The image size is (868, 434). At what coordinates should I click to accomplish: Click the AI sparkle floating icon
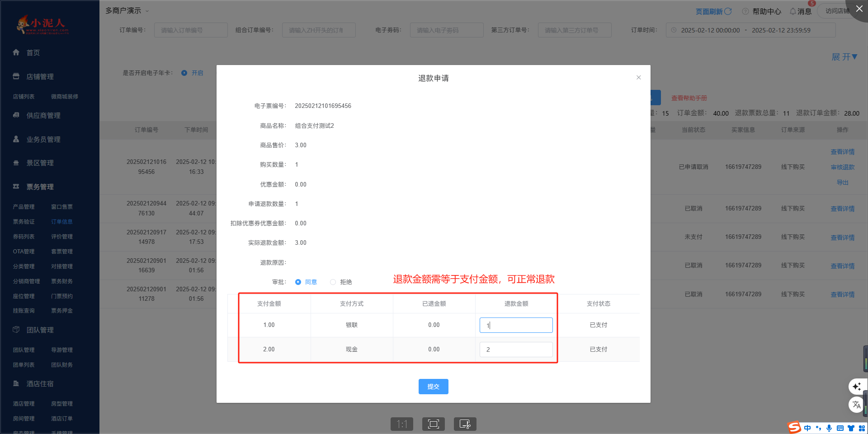click(x=856, y=387)
